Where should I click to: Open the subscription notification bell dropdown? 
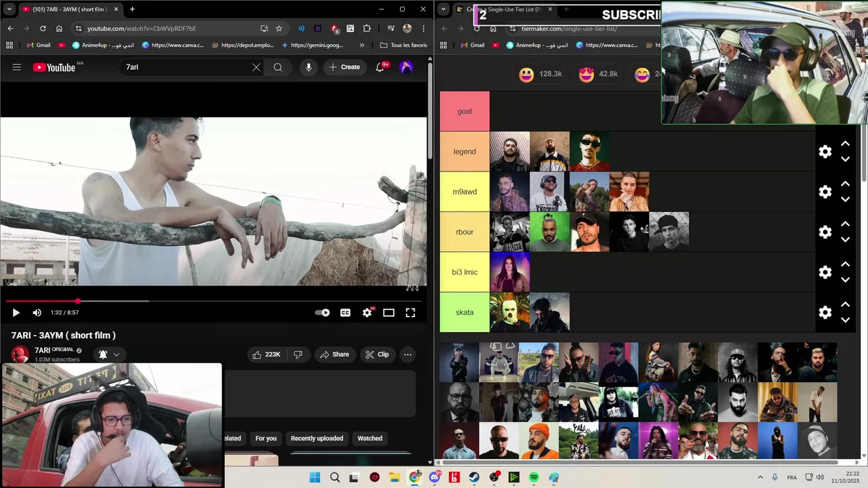coord(109,354)
